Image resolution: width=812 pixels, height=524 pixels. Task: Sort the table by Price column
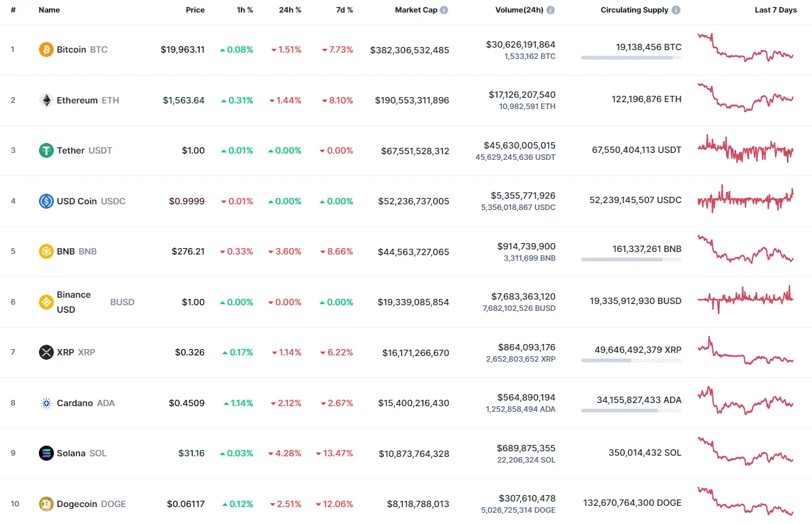point(195,9)
